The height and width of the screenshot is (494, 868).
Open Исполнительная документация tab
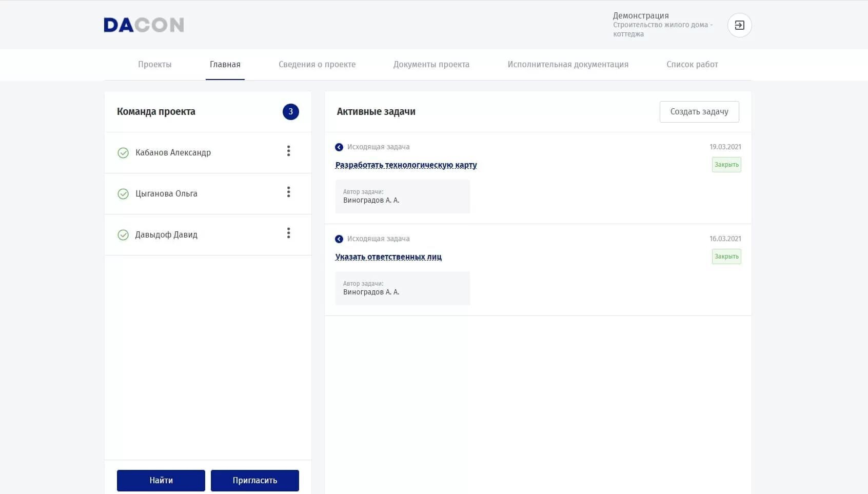tap(568, 65)
